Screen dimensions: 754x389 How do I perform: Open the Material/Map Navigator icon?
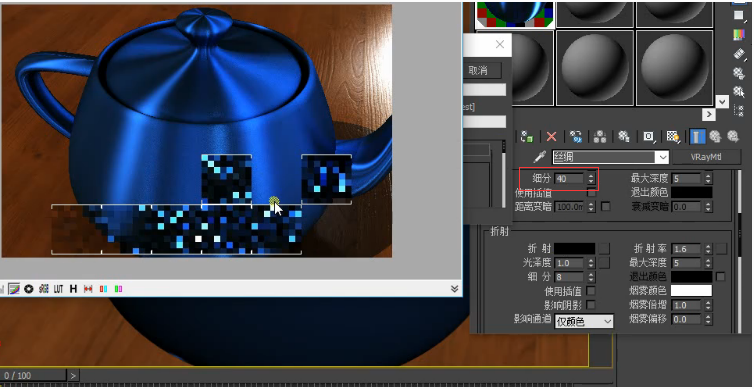tap(738, 111)
